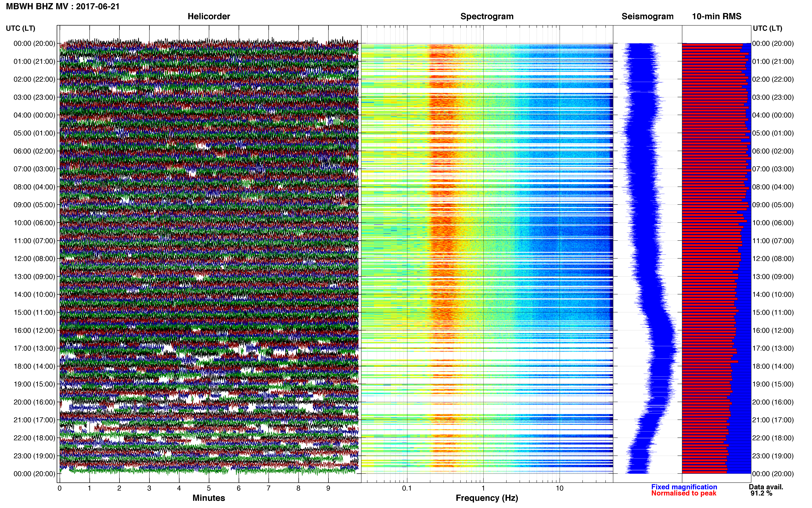Click the left '07:00 (03:00)' time label

(34, 169)
